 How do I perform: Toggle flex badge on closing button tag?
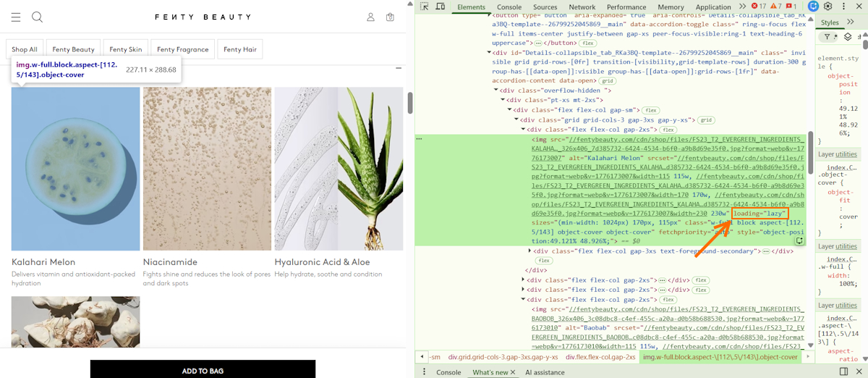(x=587, y=43)
